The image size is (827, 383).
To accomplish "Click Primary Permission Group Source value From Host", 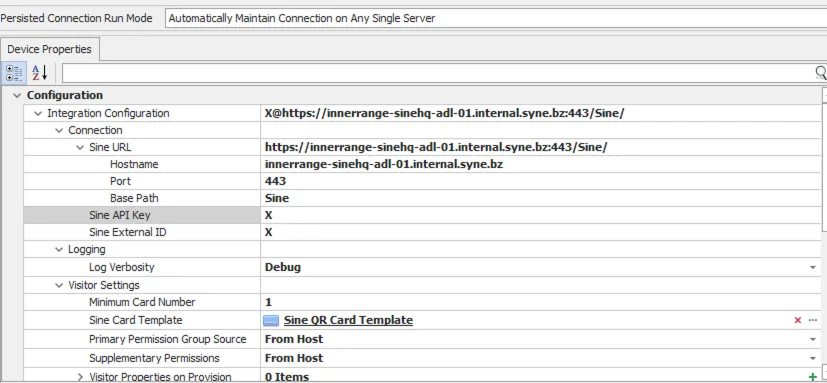I will point(294,339).
